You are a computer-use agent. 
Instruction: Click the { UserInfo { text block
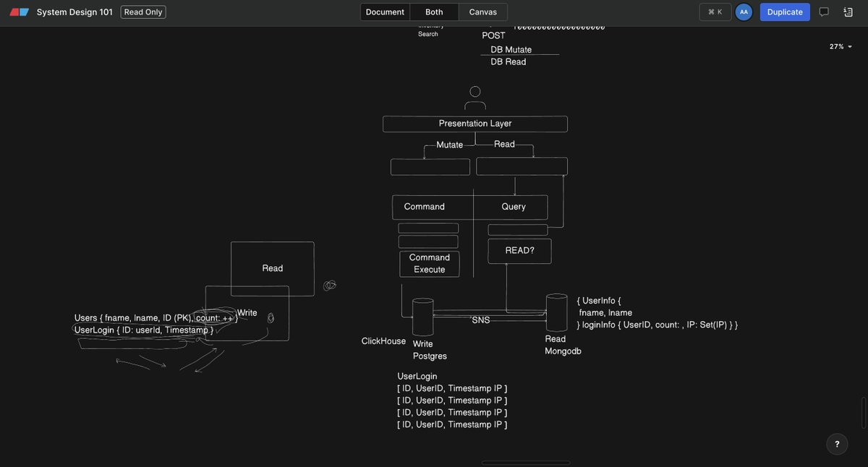(x=658, y=312)
